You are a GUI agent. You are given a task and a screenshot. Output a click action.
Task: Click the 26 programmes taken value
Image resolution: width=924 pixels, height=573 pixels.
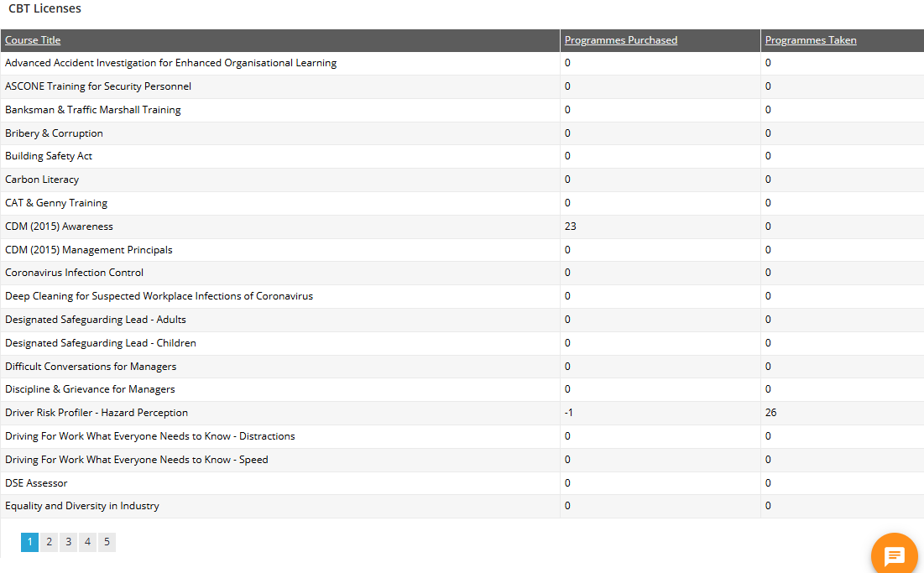click(x=770, y=413)
